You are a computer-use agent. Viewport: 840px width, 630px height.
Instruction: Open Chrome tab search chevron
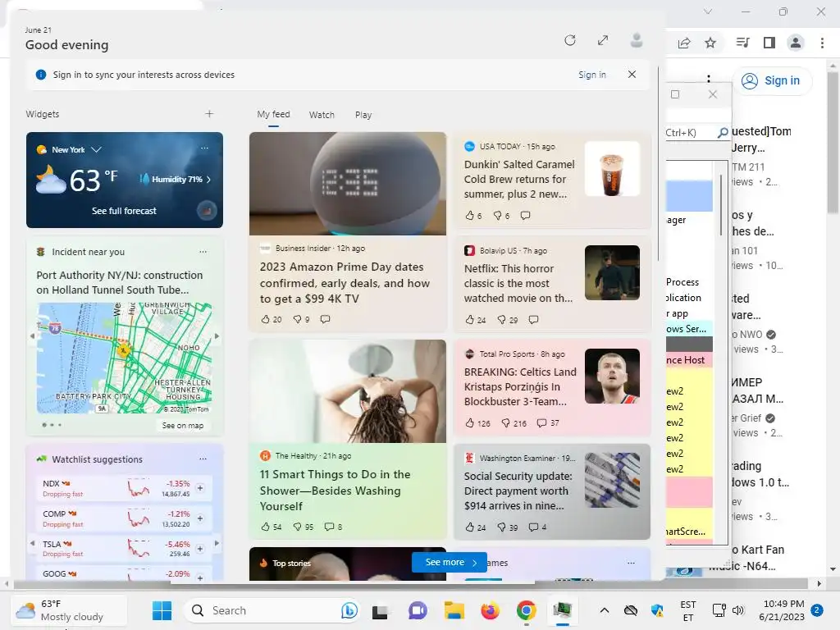coord(708,11)
